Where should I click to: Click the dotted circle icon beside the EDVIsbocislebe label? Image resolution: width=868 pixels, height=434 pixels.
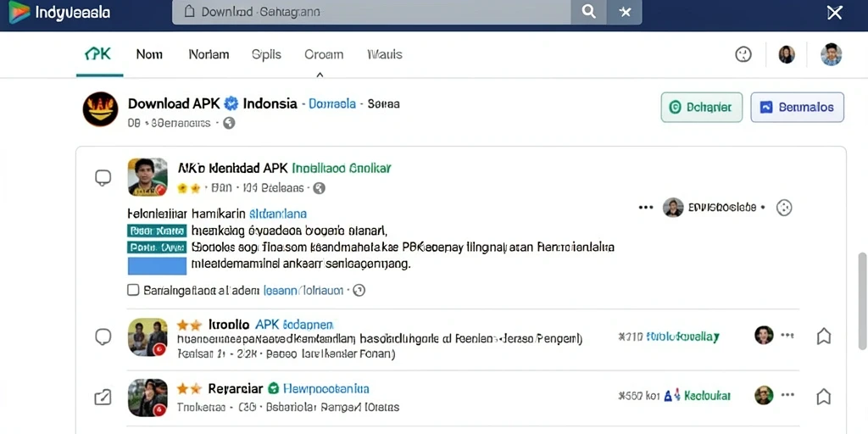point(784,208)
